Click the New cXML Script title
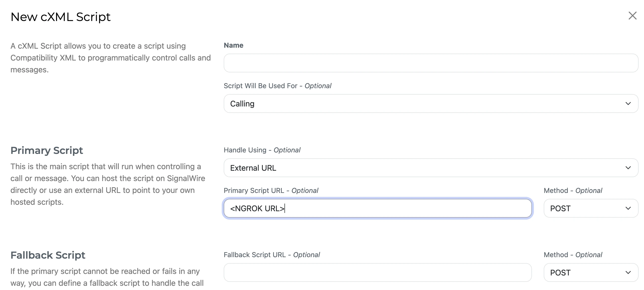Screen dimensions: 644x290 60,17
